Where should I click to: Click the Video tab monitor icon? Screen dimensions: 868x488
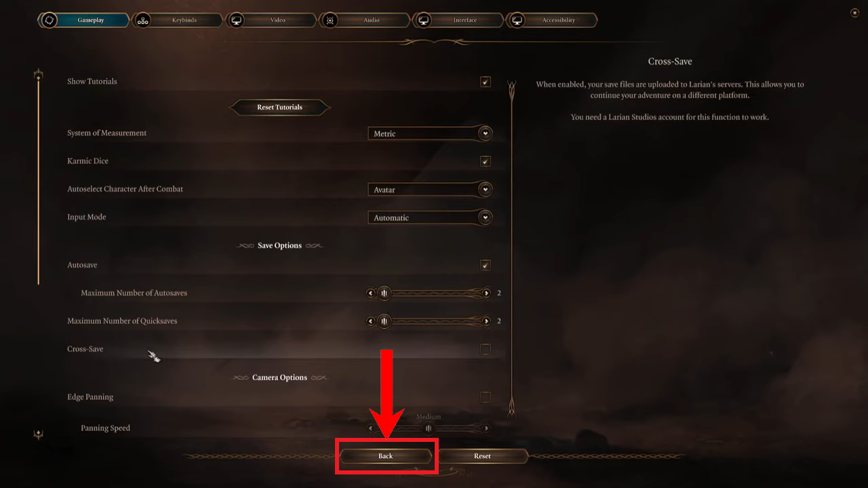[x=237, y=20]
